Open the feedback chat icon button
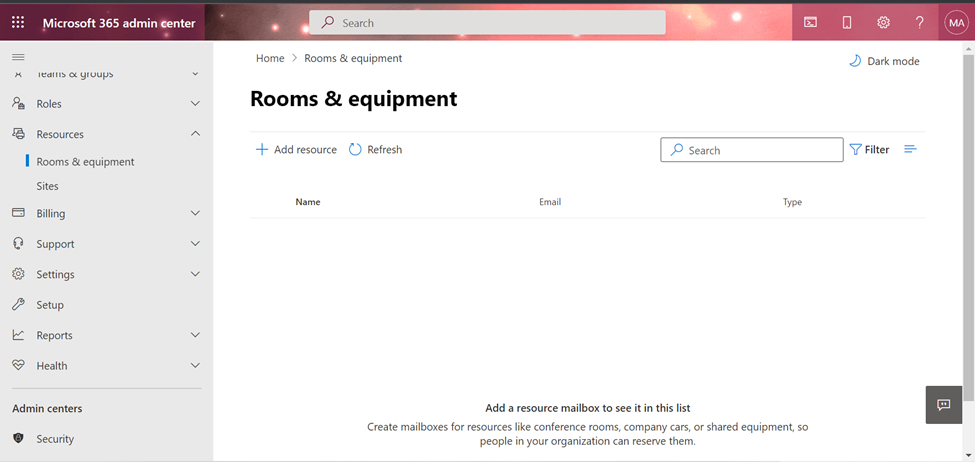The image size is (975, 462). [x=943, y=405]
